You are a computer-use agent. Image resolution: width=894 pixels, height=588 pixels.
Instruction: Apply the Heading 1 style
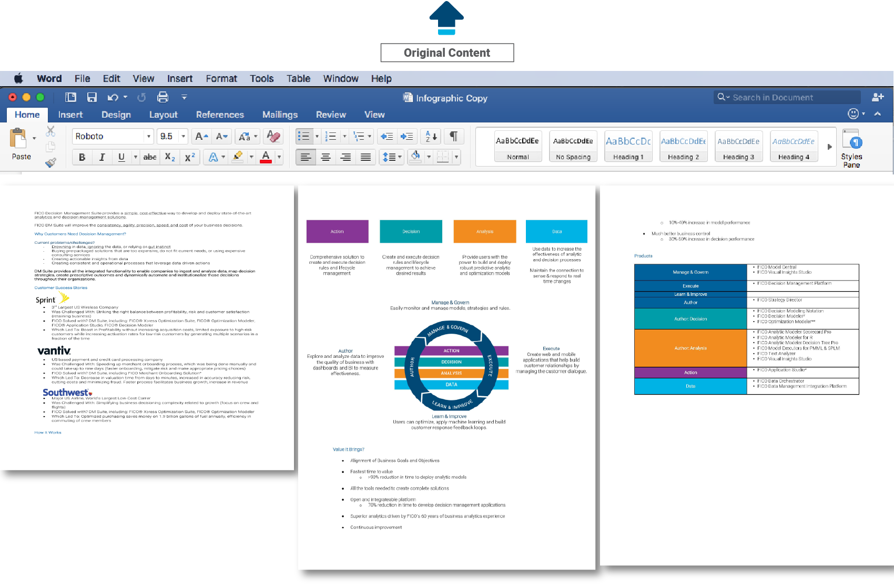pos(628,146)
